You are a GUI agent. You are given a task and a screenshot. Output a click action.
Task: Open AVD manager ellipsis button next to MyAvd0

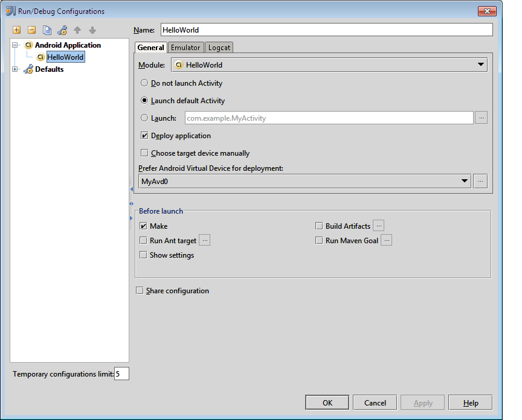[x=480, y=181]
